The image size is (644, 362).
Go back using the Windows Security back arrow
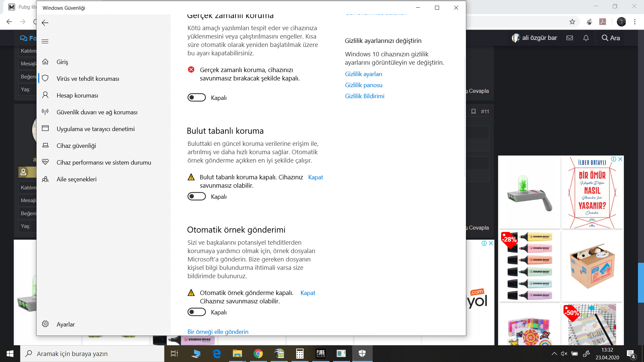45,23
